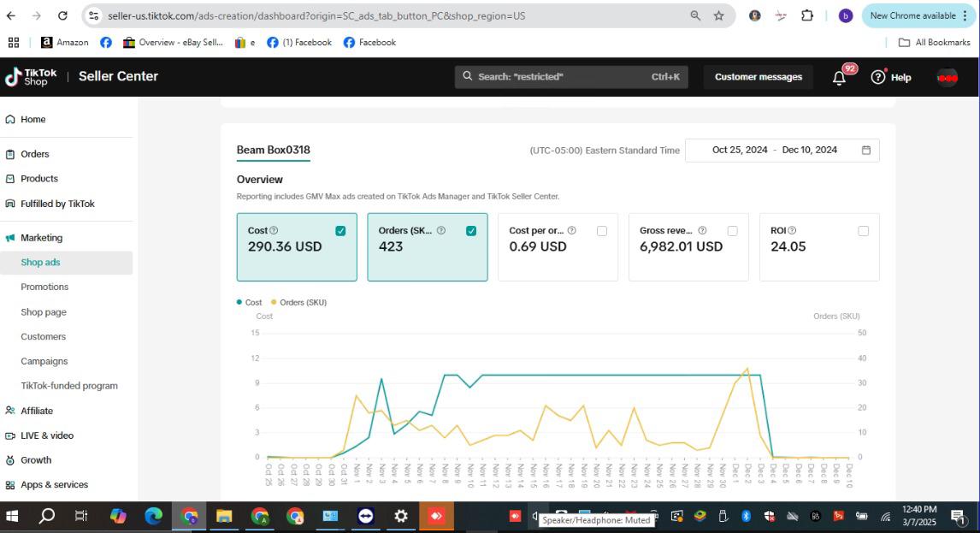
Task: Enable the ROI metric checkbox
Action: coord(863,231)
